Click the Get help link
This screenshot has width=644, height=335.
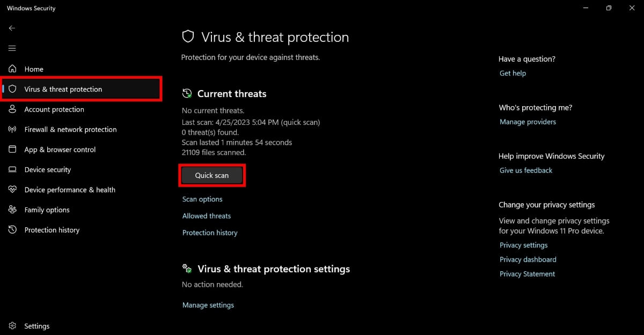[513, 73]
